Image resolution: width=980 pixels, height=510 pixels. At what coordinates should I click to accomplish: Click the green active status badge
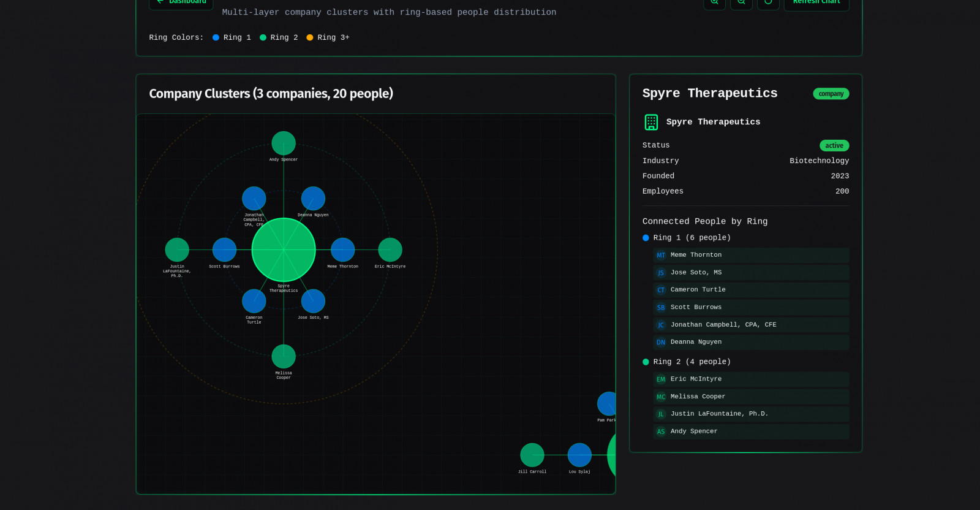click(834, 146)
